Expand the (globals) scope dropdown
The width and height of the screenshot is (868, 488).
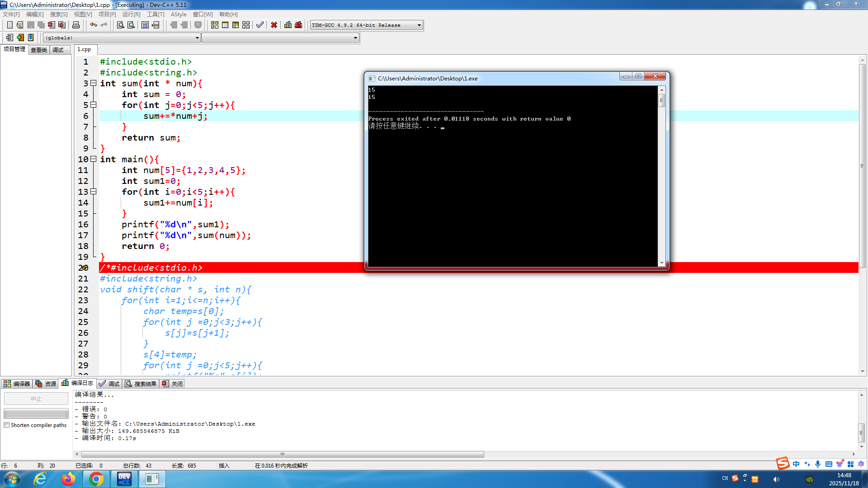pos(197,38)
